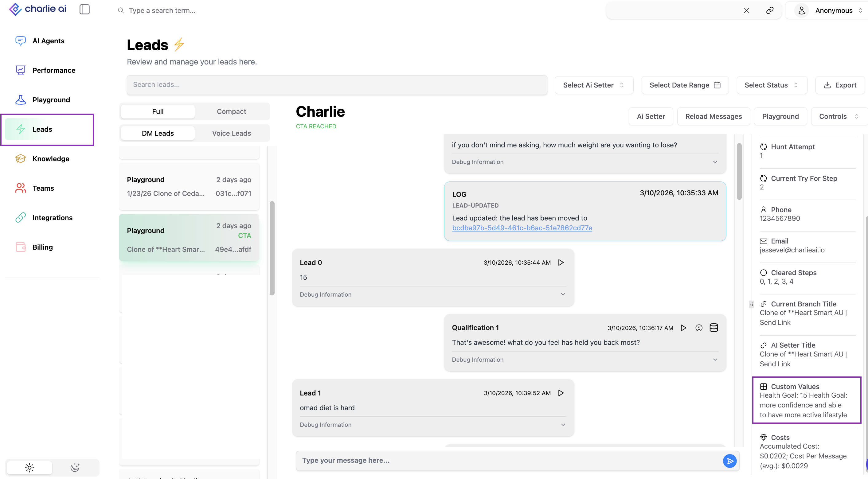
Task: Click the AI Setter Title link icon
Action: point(763,345)
